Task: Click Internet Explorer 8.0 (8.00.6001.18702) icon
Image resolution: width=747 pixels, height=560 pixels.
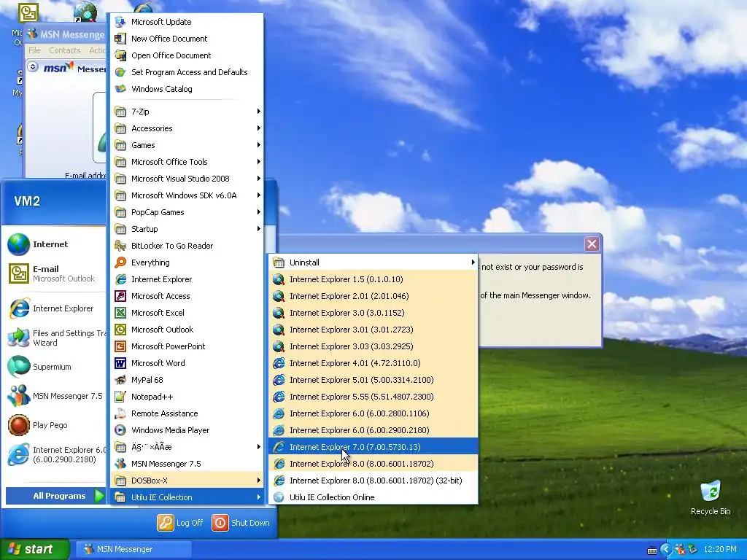Action: 279,463
